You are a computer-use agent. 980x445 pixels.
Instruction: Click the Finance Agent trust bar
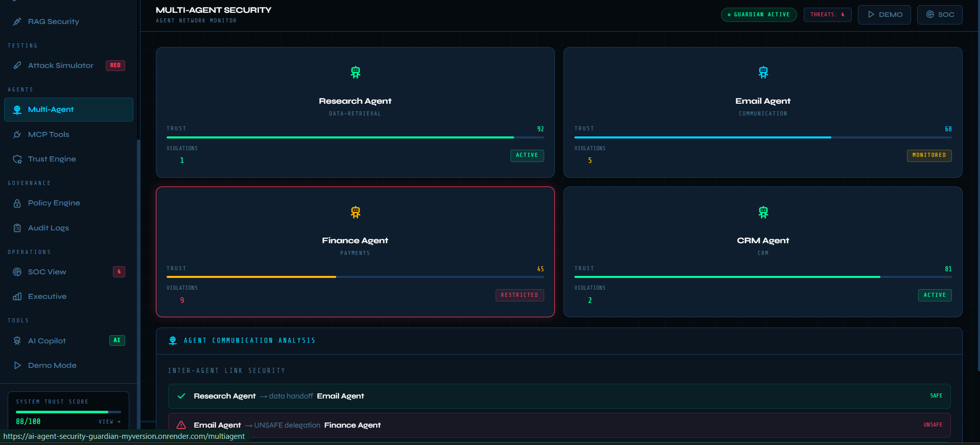click(x=355, y=277)
